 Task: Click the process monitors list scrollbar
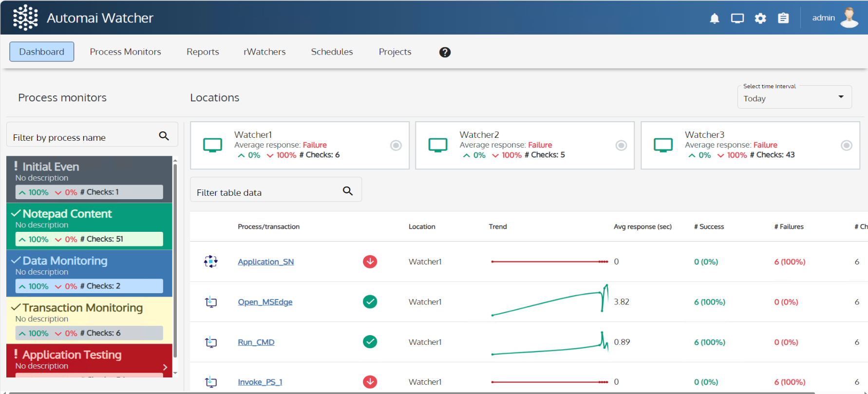click(175, 261)
